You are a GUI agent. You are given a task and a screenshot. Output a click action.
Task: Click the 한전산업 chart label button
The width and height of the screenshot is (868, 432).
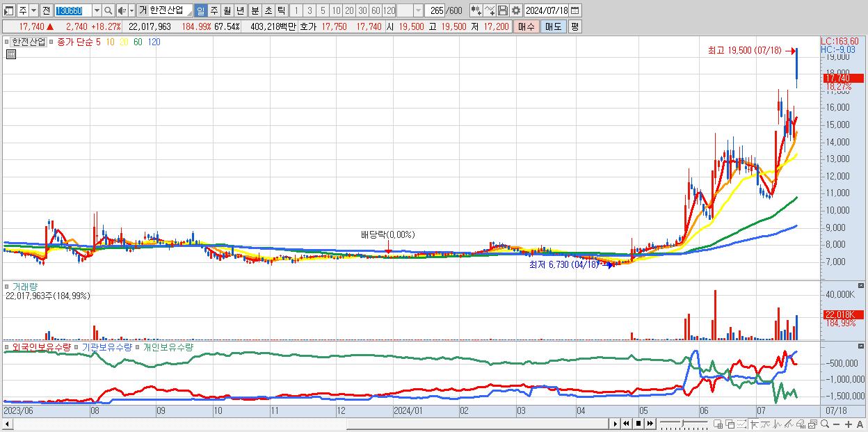pos(29,42)
